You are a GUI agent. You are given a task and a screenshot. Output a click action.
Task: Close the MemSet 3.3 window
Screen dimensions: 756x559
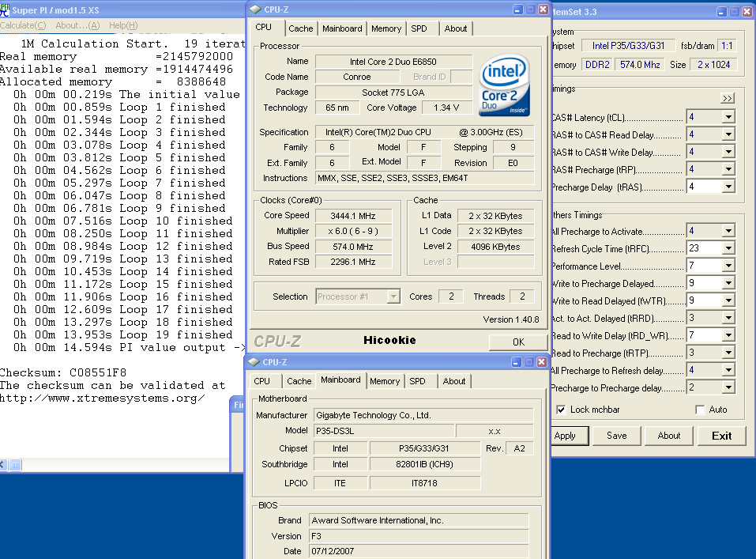(747, 12)
